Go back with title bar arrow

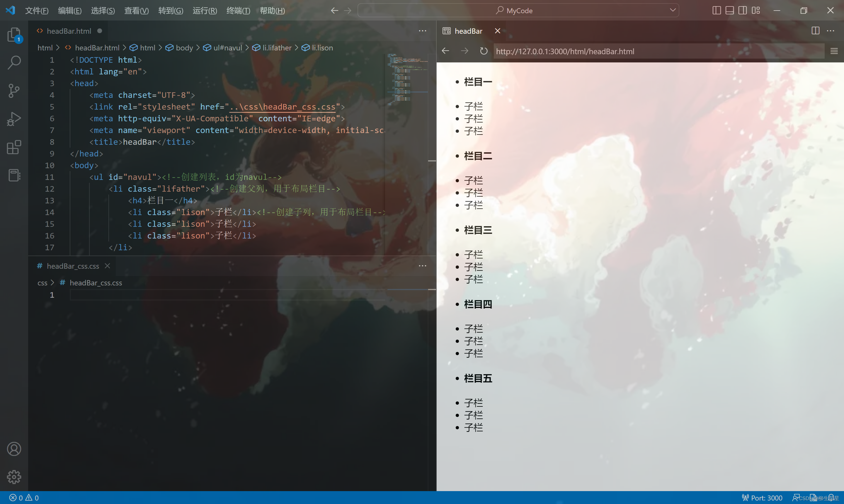point(335,11)
